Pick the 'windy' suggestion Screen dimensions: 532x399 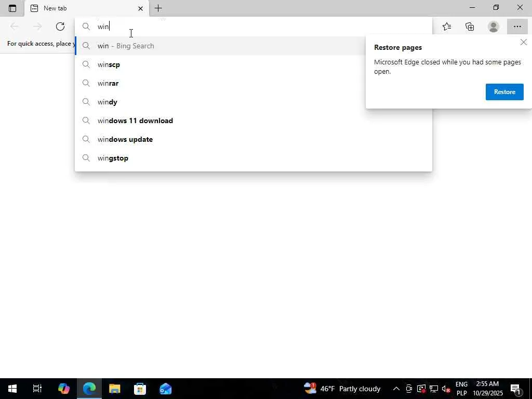220,102
